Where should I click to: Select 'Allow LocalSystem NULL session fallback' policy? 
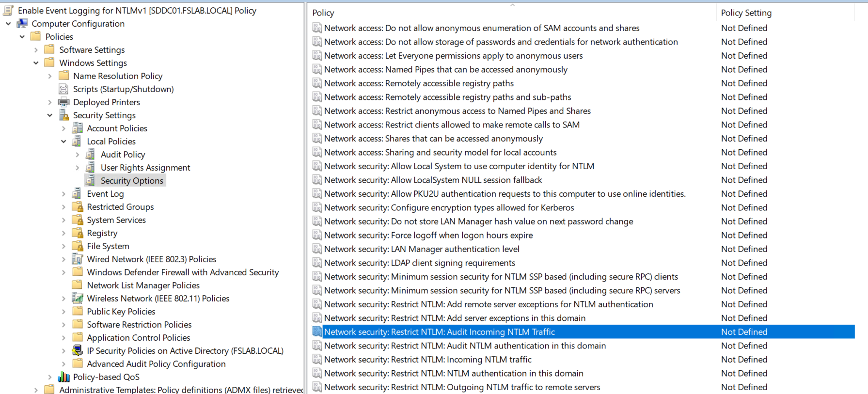point(433,180)
